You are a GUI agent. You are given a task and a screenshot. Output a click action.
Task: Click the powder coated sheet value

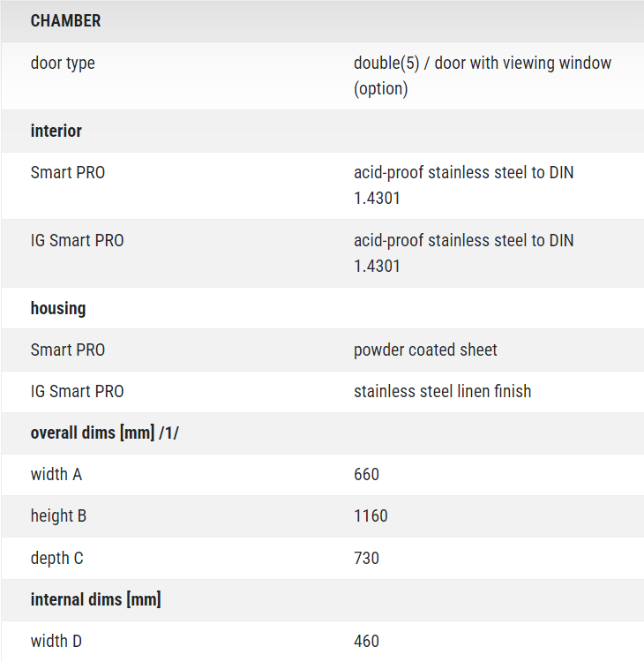tap(425, 350)
